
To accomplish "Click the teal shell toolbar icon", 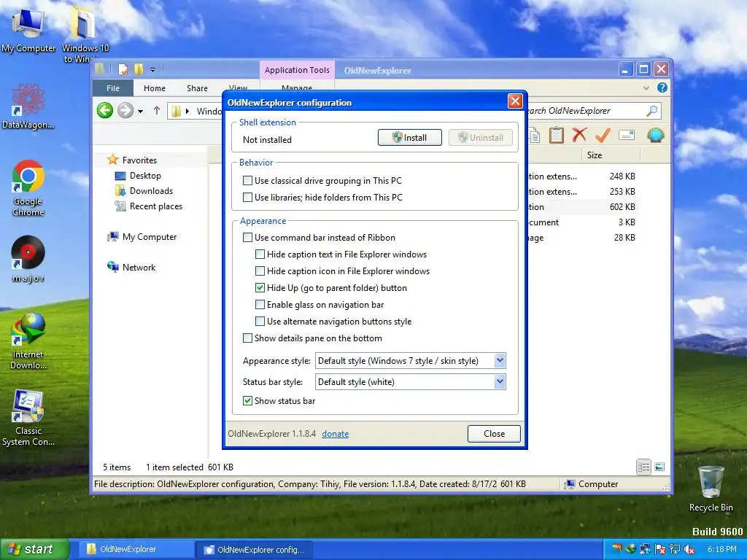I will pos(656,135).
